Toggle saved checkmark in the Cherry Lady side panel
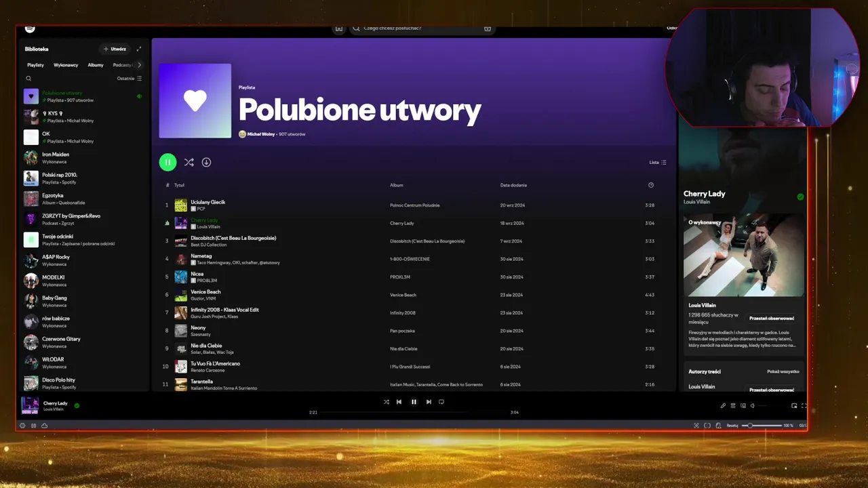 click(800, 197)
